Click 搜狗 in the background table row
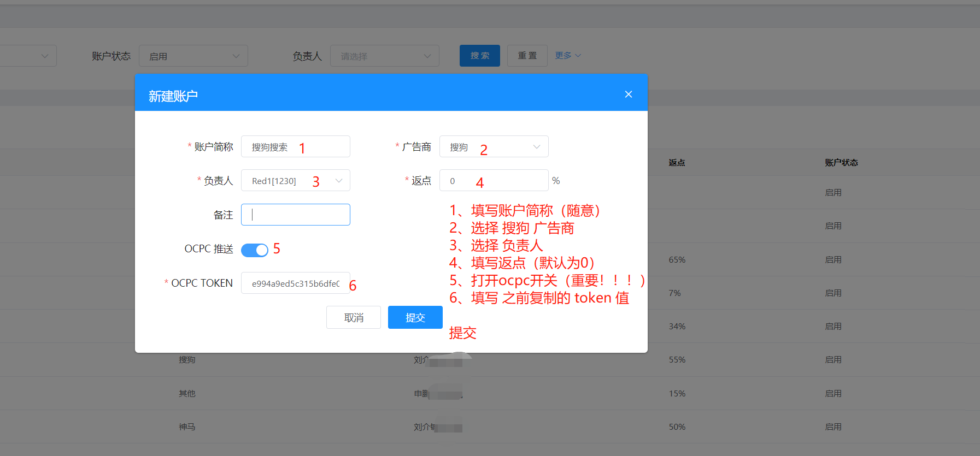980x456 pixels. 187,360
